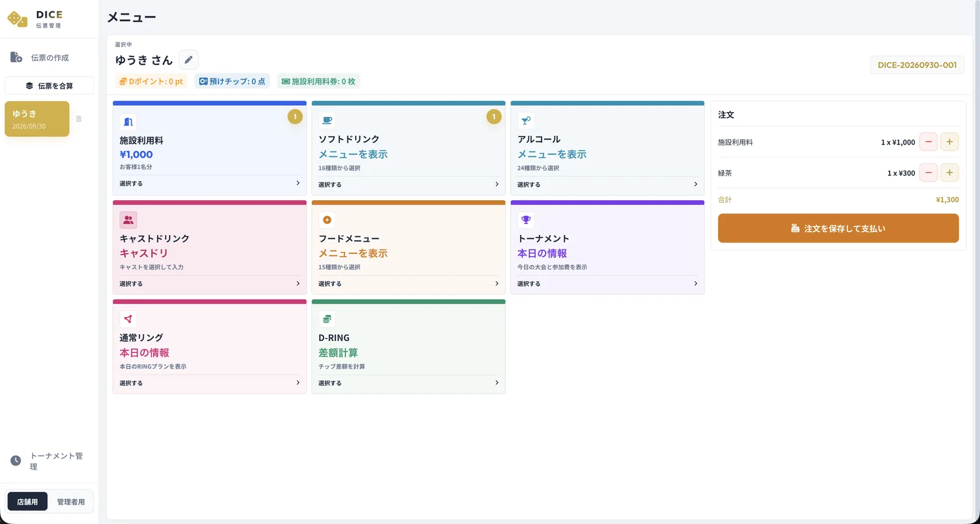Click the キャストドリンク people icon
980x524 pixels.
(128, 220)
